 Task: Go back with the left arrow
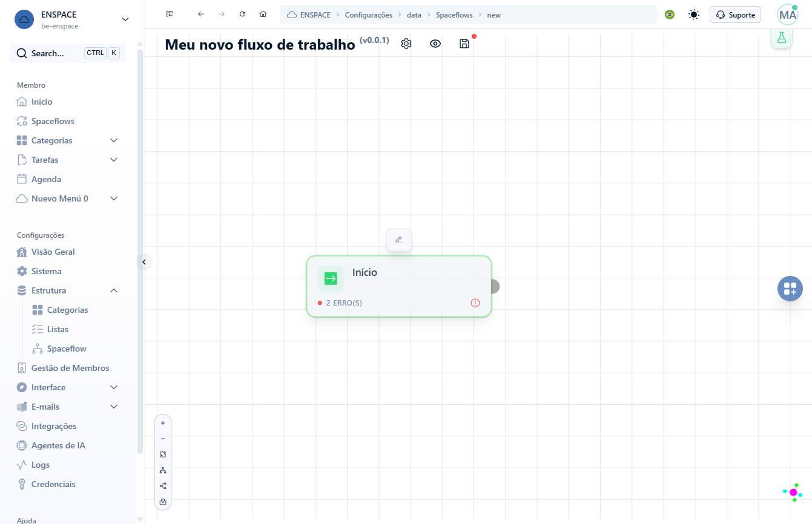201,14
